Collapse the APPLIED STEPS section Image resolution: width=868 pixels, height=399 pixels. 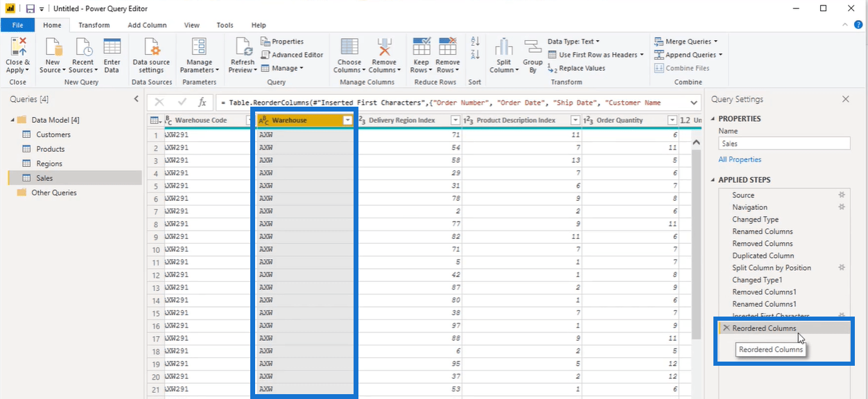click(x=713, y=179)
